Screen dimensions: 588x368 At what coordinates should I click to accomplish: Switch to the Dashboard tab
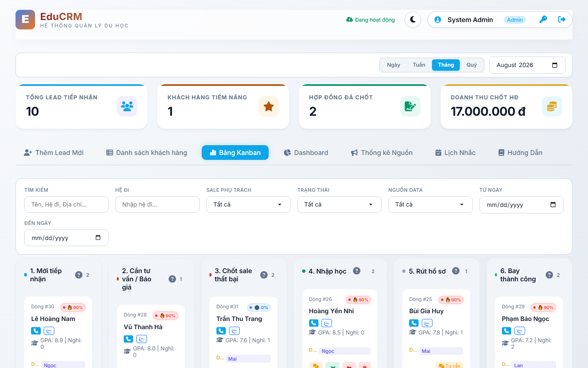tap(306, 153)
